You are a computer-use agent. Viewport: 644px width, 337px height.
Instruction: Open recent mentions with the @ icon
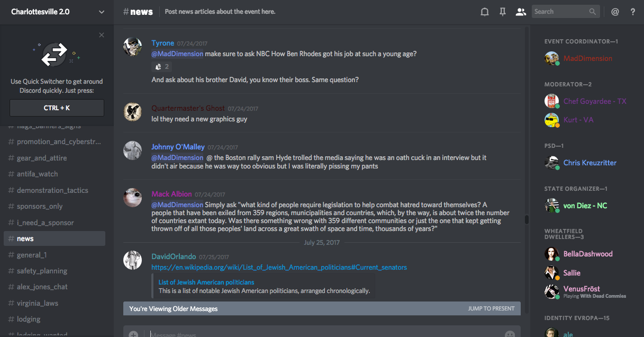pos(615,12)
